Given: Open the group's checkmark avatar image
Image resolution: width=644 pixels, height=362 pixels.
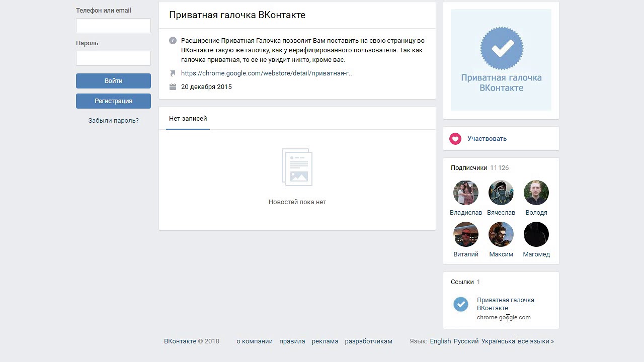Looking at the screenshot, I should (x=501, y=60).
